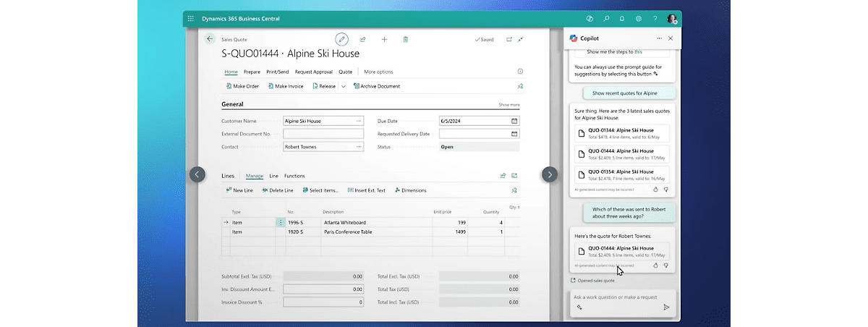Open the app launcher waffle icon
The width and height of the screenshot is (868, 327).
[x=191, y=19]
